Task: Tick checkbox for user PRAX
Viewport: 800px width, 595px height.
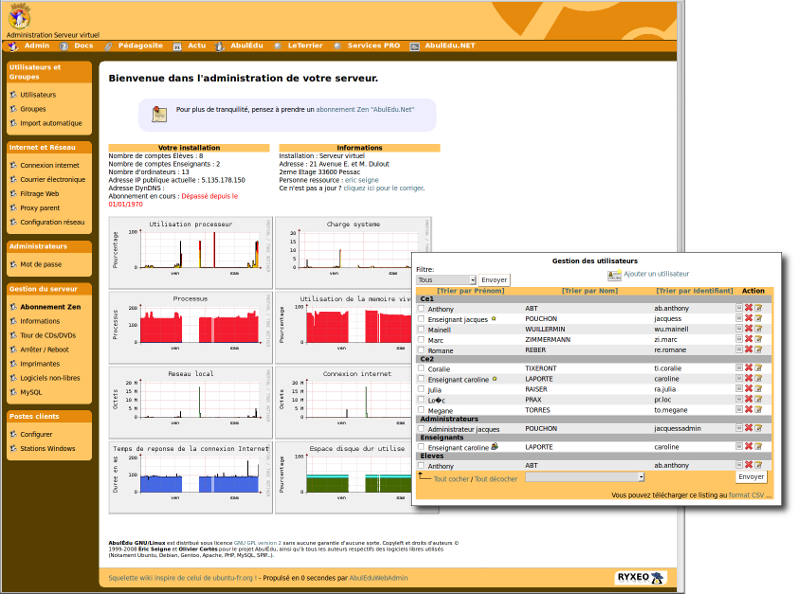Action: pos(421,400)
